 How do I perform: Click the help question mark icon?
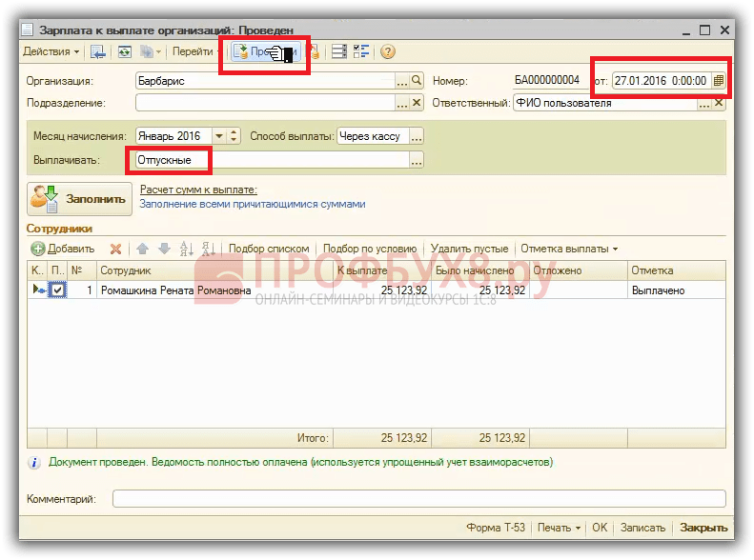388,51
